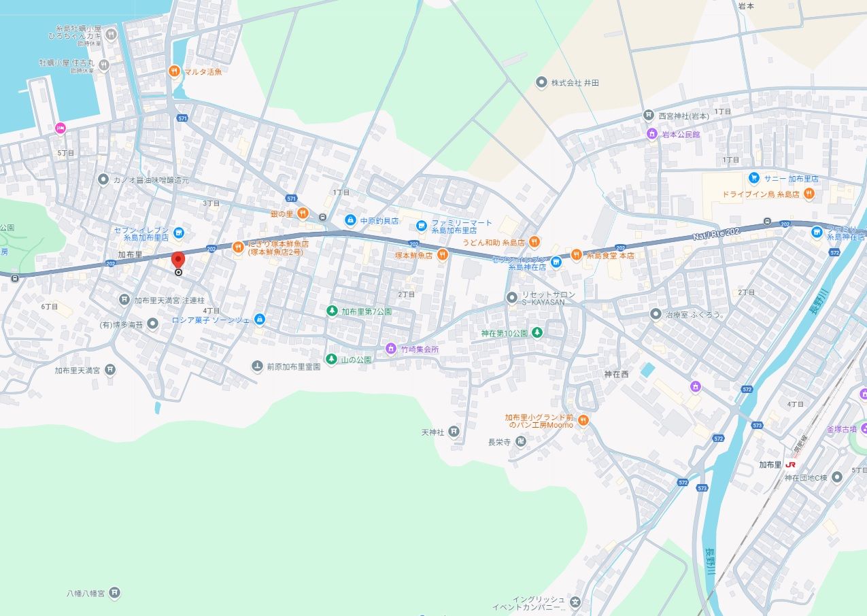
Task: Open マルタ活魚 restaurant icon
Action: (175, 70)
